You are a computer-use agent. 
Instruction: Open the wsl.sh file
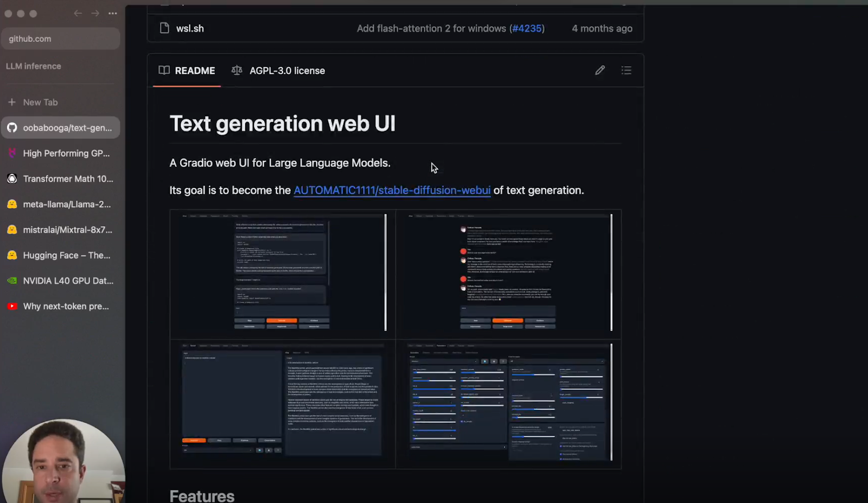[x=190, y=29]
